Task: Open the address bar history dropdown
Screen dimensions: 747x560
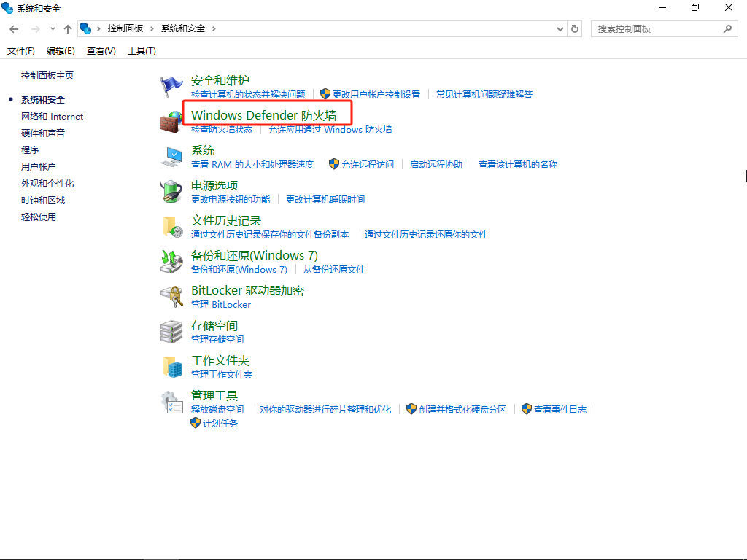Action: pos(559,28)
